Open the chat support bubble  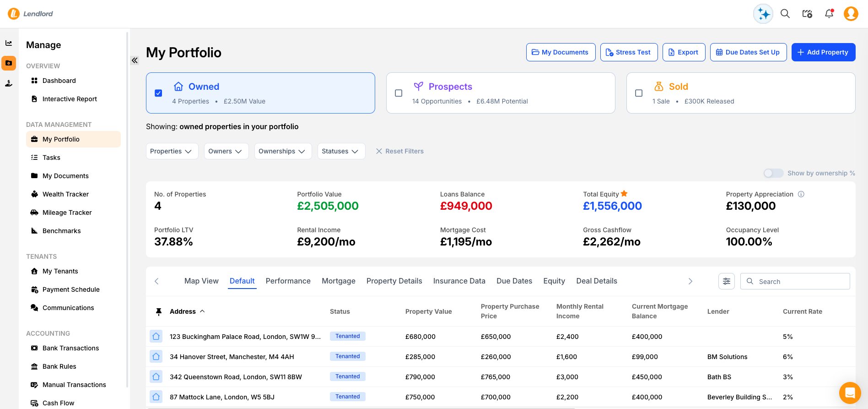[850, 393]
